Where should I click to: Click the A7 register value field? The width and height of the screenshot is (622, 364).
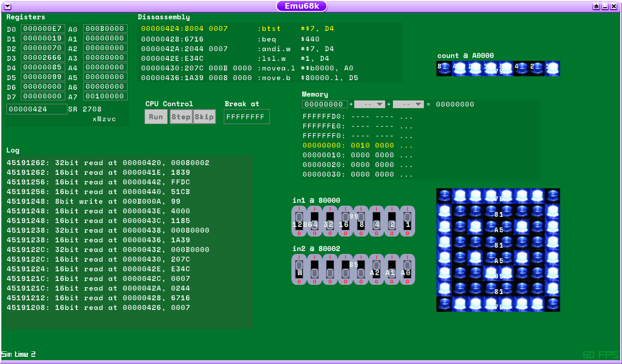click(x=105, y=96)
